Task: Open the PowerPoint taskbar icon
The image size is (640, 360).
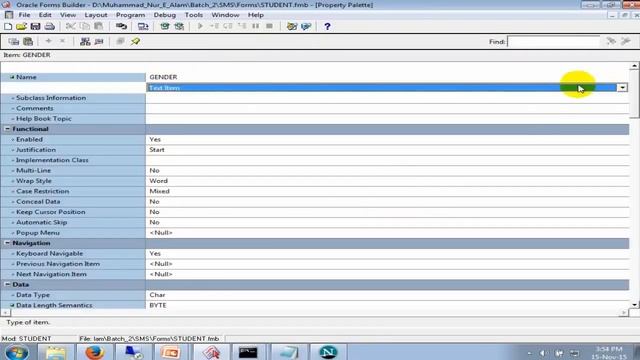Action: (x=171, y=352)
